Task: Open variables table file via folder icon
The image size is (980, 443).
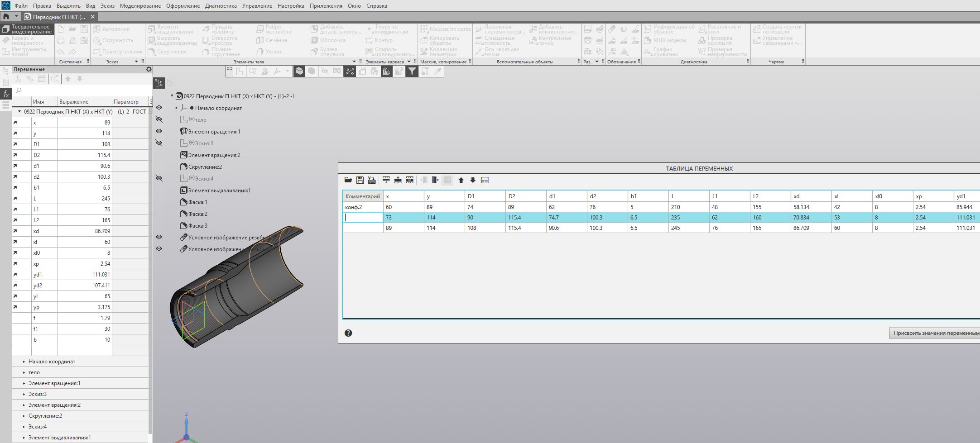Action: tap(348, 180)
